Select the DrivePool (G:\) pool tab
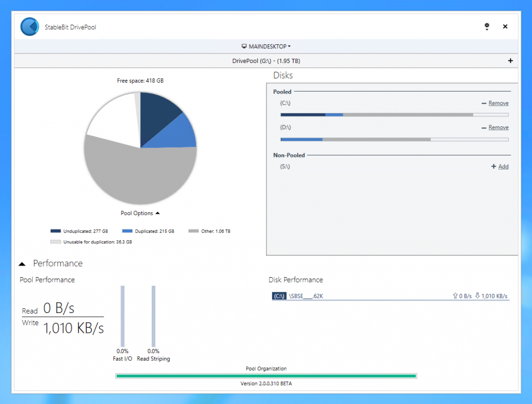The width and height of the screenshot is (532, 404). pyautogui.click(x=266, y=61)
